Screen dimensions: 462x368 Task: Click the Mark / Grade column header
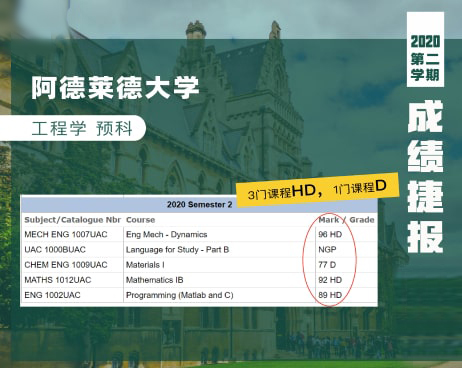click(x=346, y=220)
